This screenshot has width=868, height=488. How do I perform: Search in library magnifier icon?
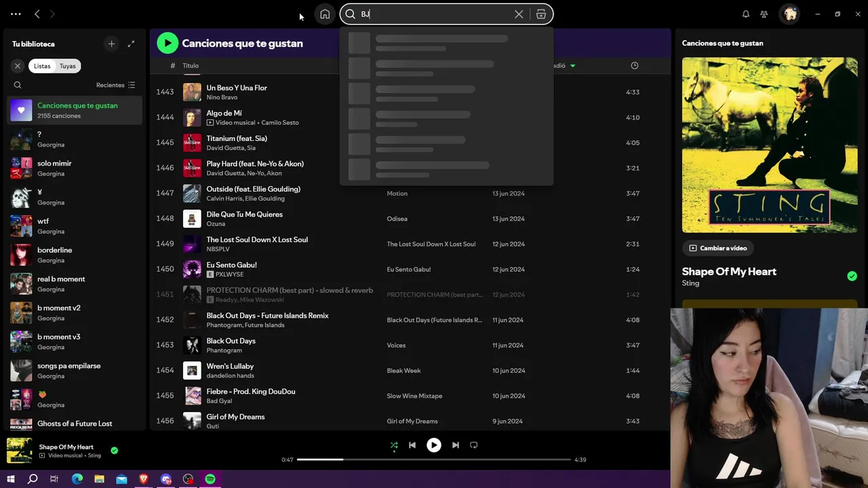[18, 85]
